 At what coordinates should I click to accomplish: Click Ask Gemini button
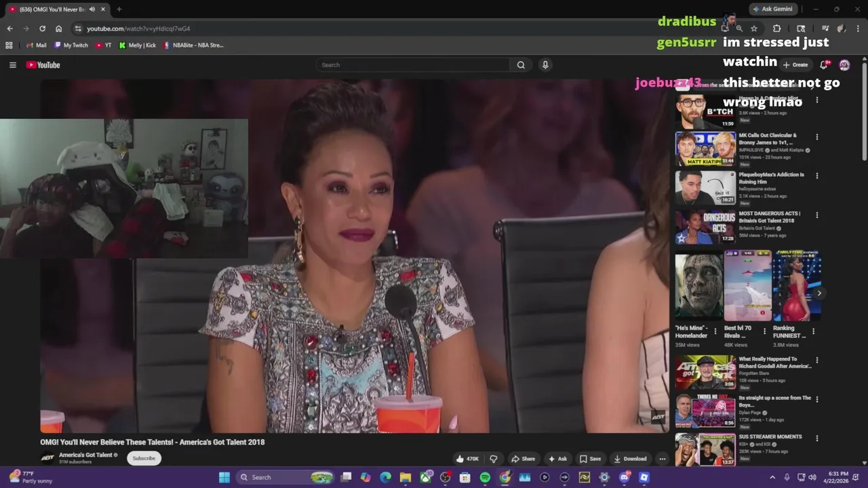point(772,9)
